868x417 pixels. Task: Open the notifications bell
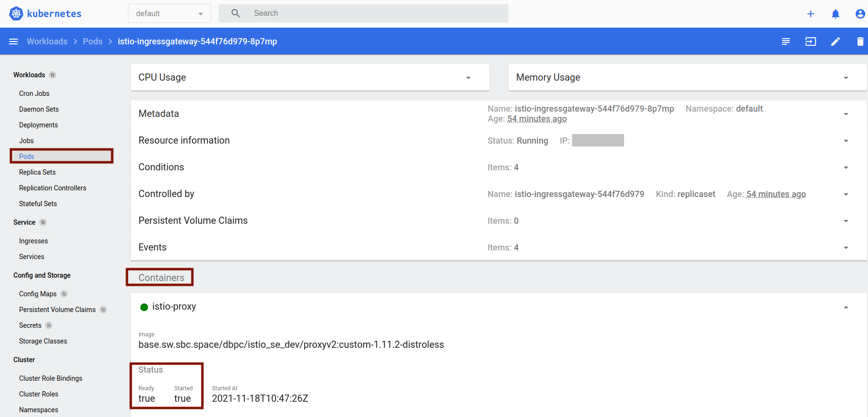tap(835, 14)
